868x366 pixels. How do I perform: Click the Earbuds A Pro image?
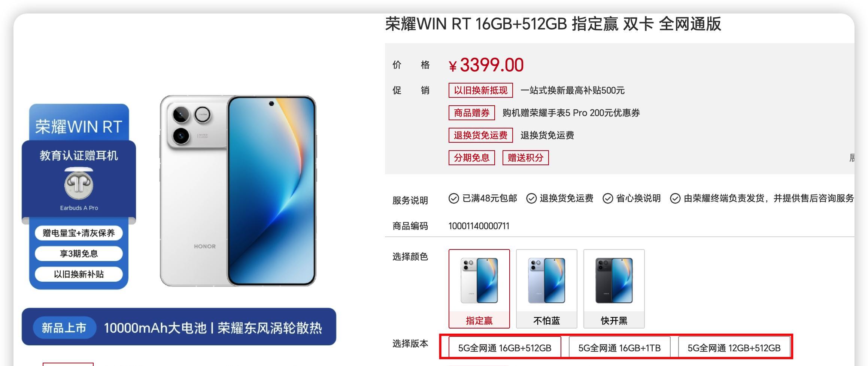coord(79,184)
